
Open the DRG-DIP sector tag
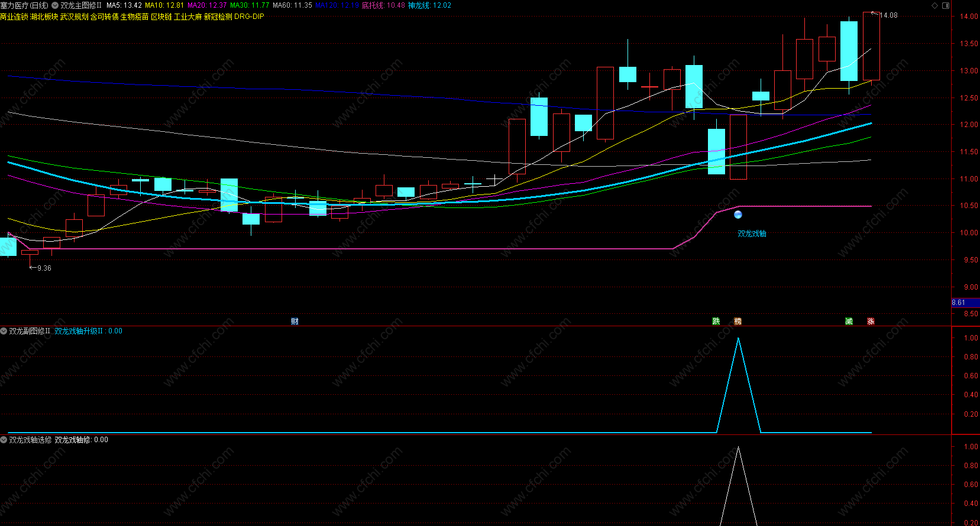pos(249,17)
